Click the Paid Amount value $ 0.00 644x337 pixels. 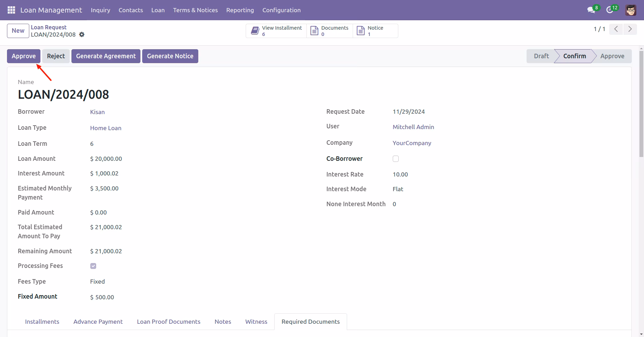(98, 212)
